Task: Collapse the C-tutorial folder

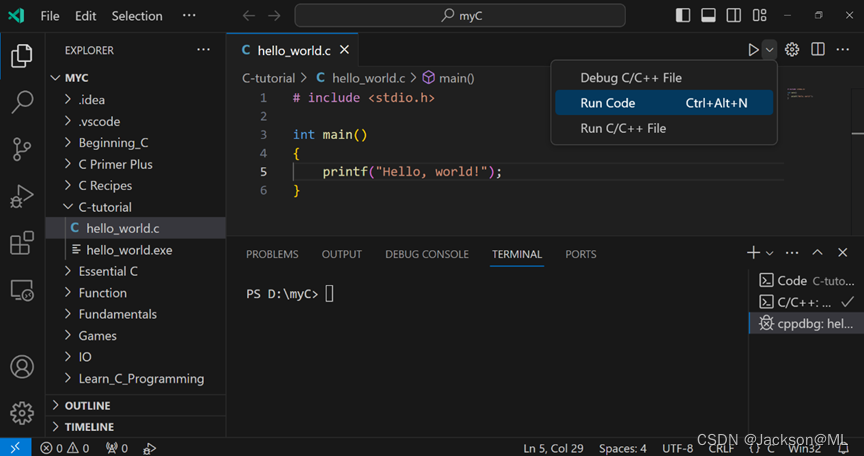Action: coord(136,207)
